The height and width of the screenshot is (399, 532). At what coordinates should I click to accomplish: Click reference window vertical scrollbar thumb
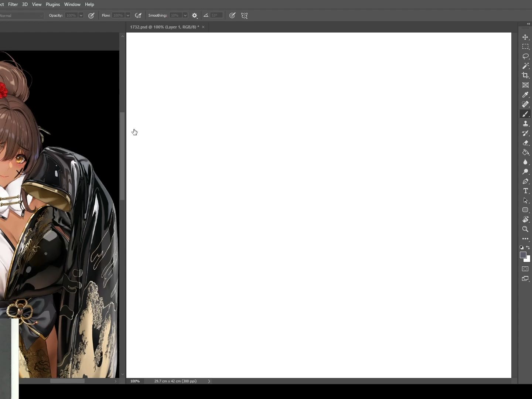click(122, 156)
